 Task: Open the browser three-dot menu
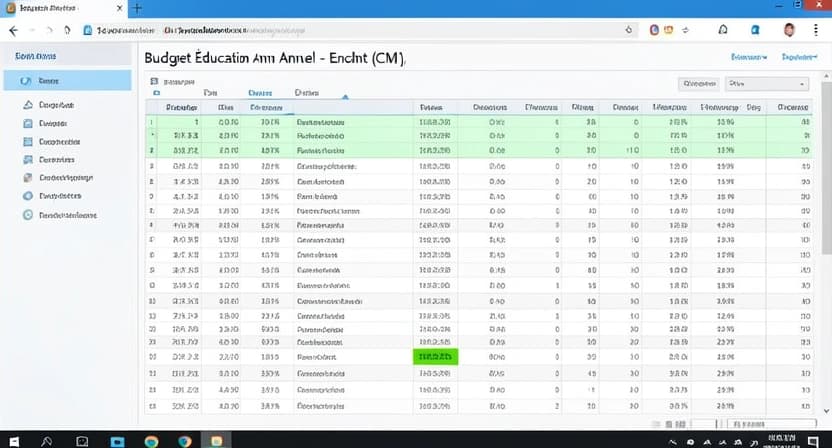[x=816, y=30]
